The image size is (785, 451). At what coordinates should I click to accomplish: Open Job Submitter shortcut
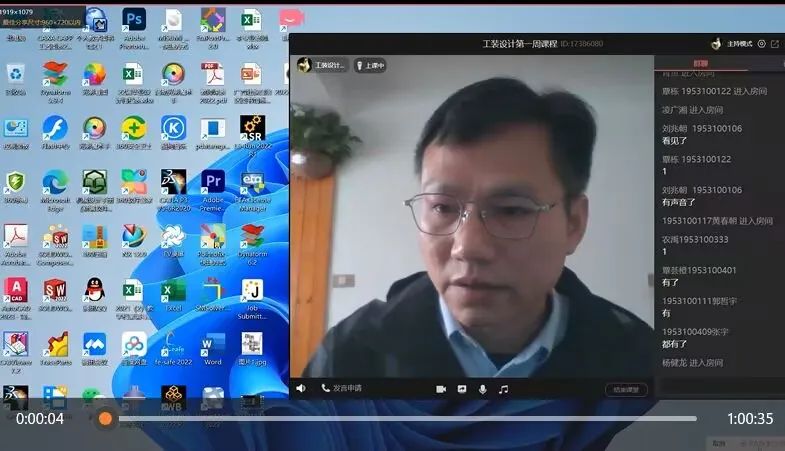pos(251,290)
